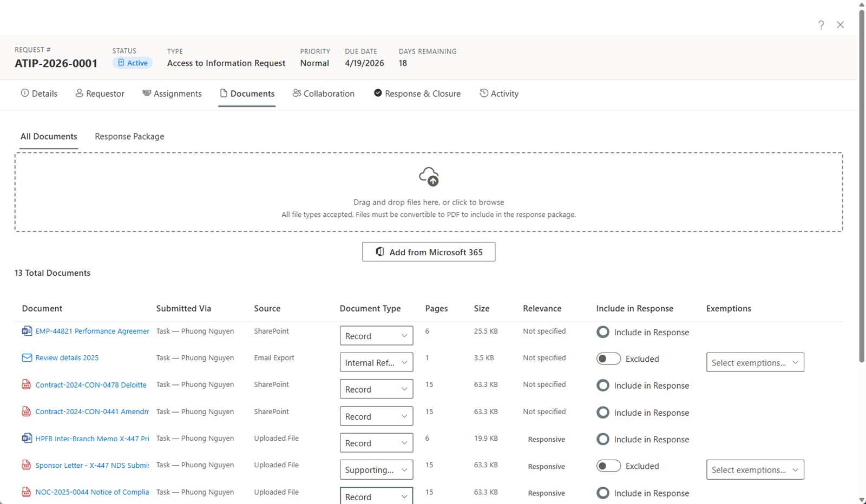Click the clock icon on the Activity tab
866x504 pixels.
point(483,93)
